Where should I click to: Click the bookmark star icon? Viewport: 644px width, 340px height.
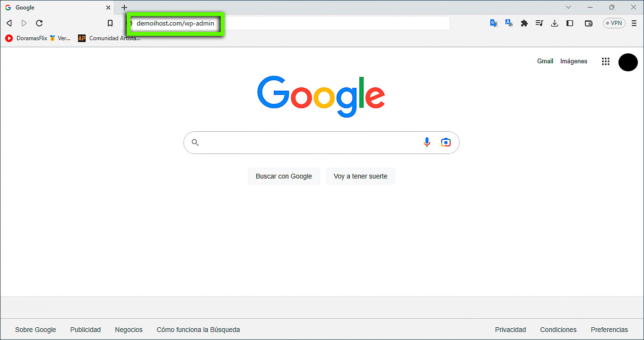110,23
